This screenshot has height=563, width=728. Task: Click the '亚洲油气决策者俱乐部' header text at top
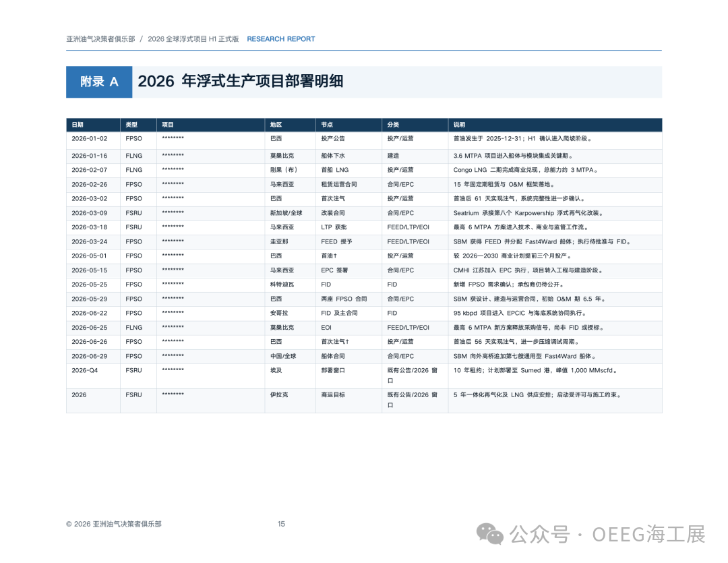100,39
